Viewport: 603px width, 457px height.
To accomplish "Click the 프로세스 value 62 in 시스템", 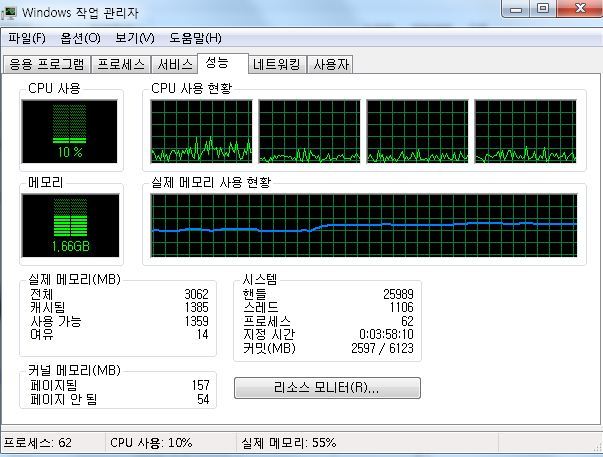I will pyautogui.click(x=407, y=321).
